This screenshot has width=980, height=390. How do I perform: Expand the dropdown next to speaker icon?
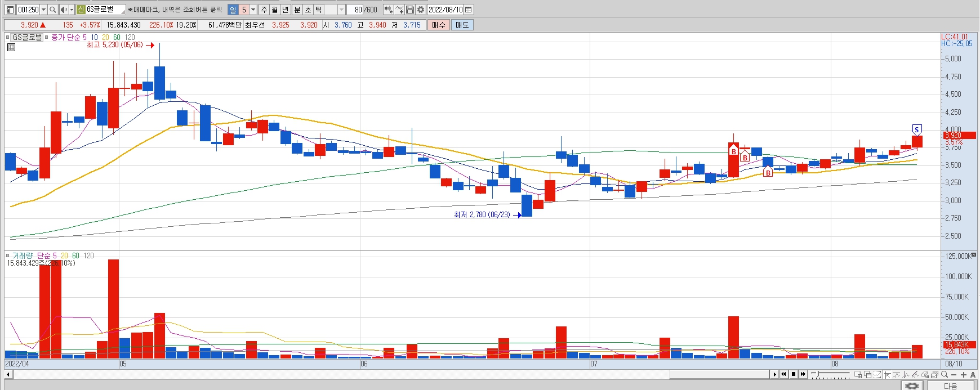72,10
